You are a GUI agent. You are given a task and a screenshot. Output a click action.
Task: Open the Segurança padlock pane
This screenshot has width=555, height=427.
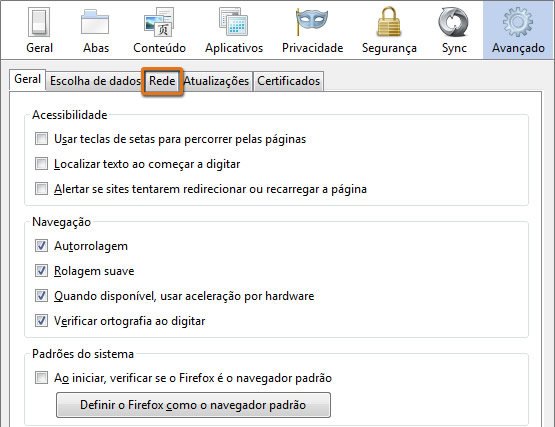tap(389, 30)
